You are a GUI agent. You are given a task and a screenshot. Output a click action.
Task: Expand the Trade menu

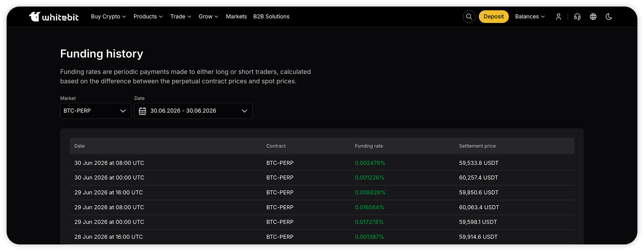[181, 17]
